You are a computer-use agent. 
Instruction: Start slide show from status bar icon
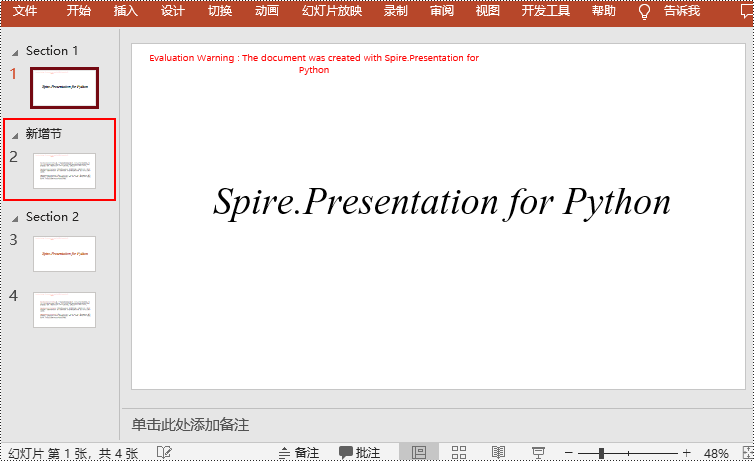[538, 453]
